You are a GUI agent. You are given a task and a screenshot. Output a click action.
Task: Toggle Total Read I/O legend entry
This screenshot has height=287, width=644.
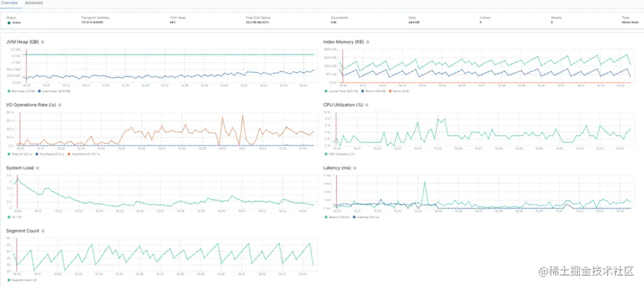[x=50, y=154]
